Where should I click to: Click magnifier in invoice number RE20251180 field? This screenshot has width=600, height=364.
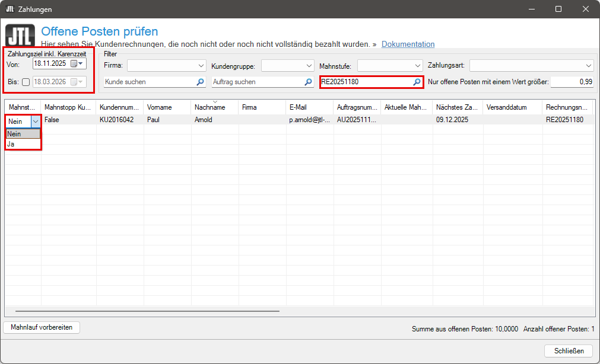417,82
